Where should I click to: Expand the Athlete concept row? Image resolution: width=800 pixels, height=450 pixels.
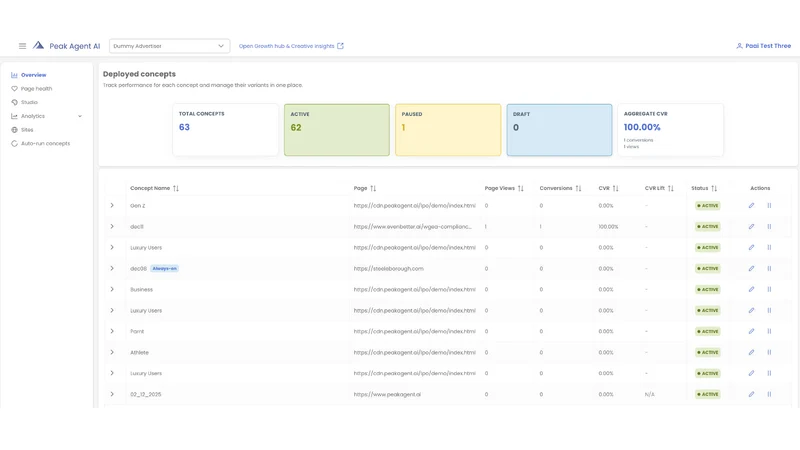pos(112,352)
